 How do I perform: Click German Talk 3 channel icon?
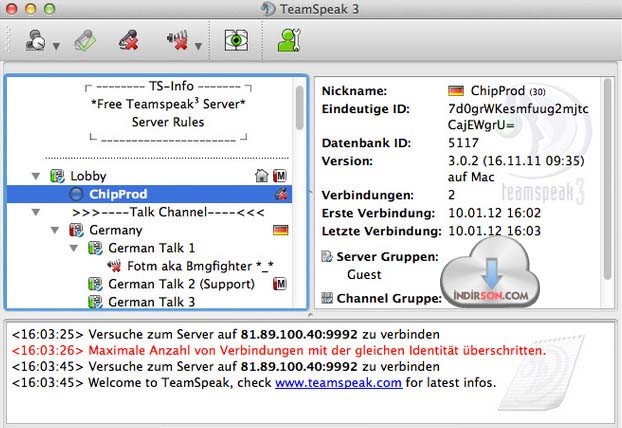coord(95,302)
